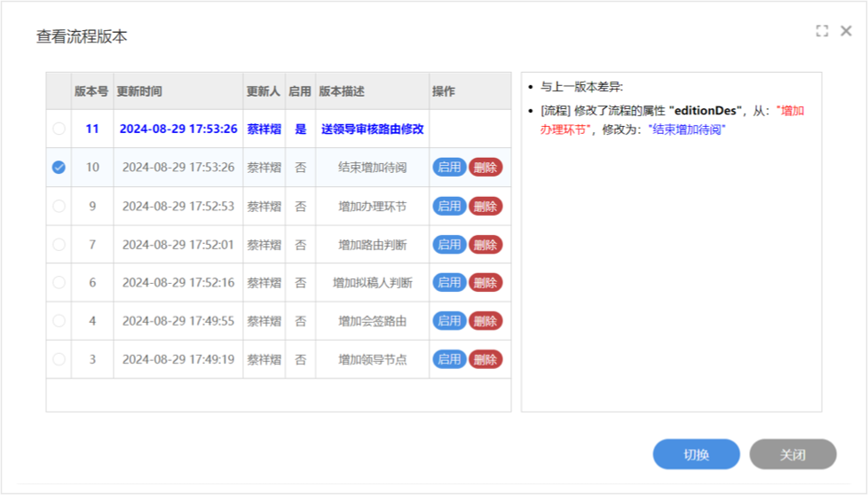Enable version 6 with 启用 button
The width and height of the screenshot is (868, 495).
(449, 282)
